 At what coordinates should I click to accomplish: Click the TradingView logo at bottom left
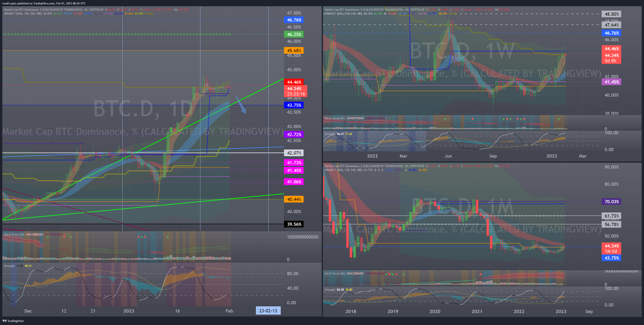coord(13,321)
